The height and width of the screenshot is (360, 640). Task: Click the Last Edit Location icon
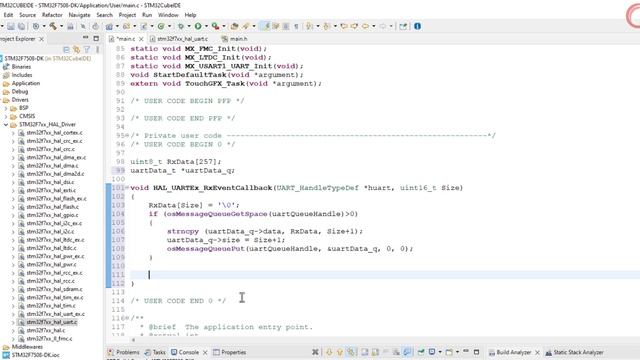pyautogui.click(x=344, y=26)
